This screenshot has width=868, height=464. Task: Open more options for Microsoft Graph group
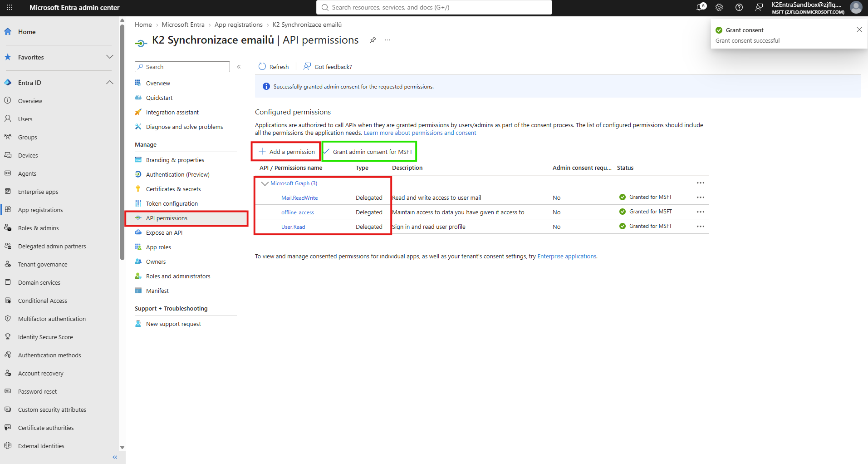pyautogui.click(x=701, y=183)
